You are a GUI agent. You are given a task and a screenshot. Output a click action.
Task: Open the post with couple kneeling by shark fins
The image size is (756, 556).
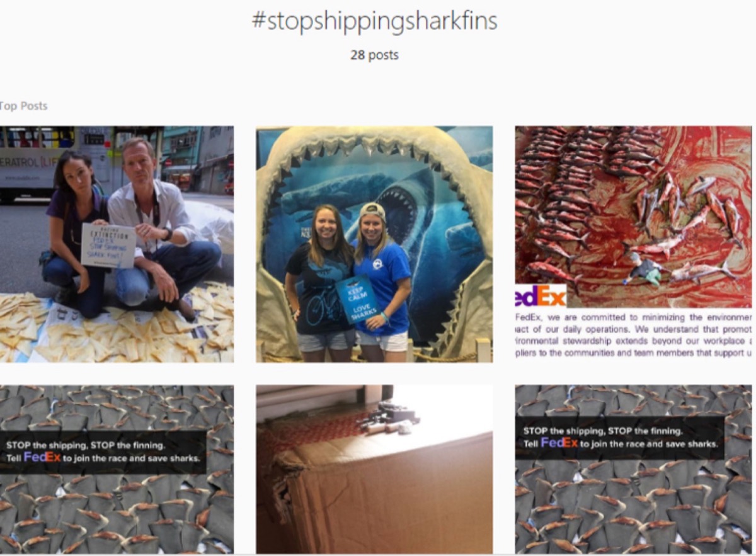(117, 244)
